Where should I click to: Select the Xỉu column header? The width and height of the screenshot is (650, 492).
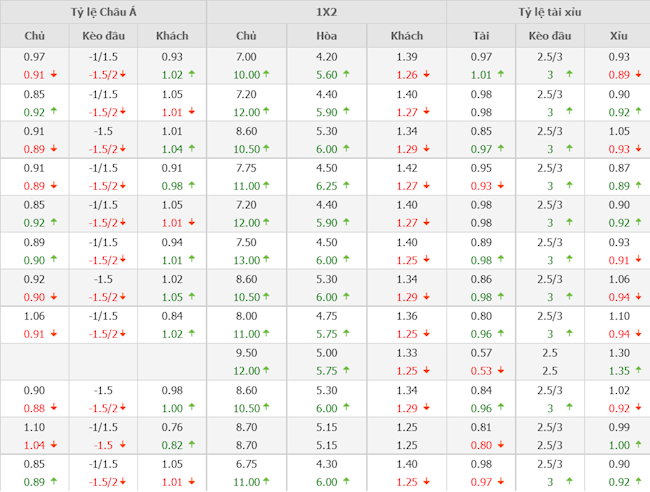click(x=619, y=36)
